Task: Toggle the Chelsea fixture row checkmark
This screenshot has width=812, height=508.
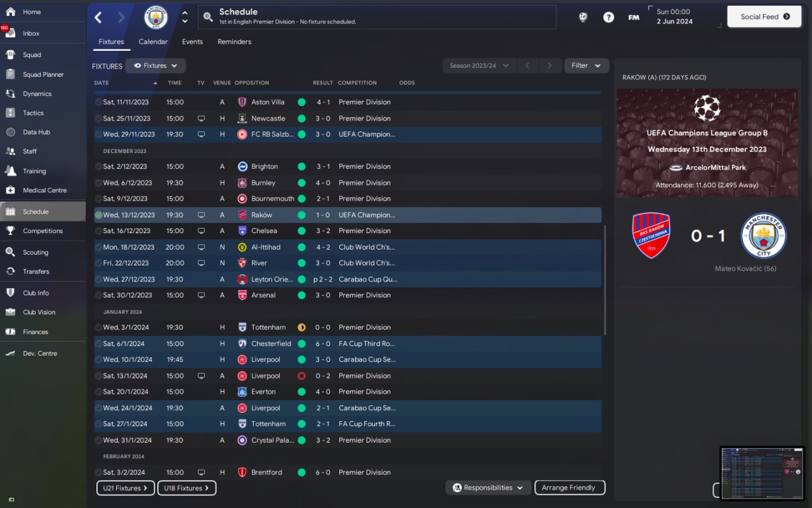Action: tap(98, 231)
